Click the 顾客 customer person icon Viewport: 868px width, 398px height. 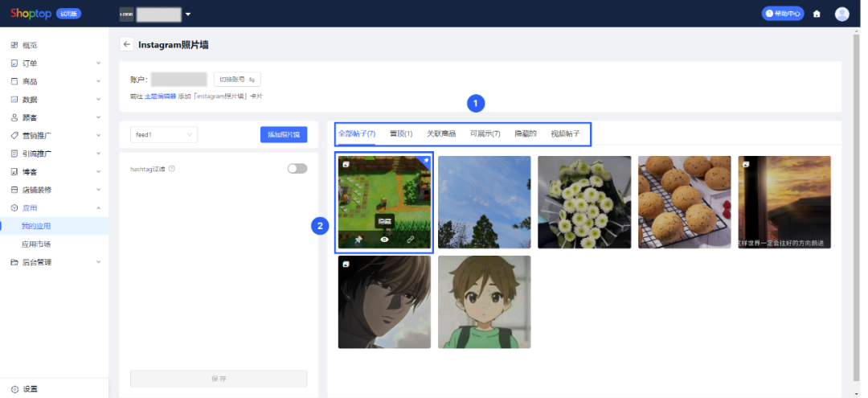click(x=14, y=118)
